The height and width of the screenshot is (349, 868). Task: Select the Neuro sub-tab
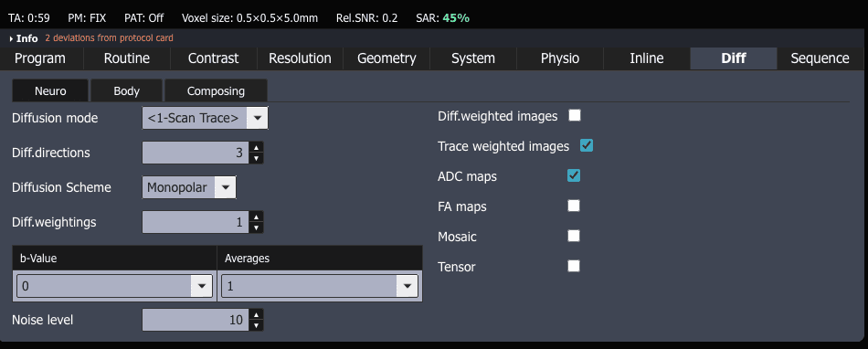(50, 90)
